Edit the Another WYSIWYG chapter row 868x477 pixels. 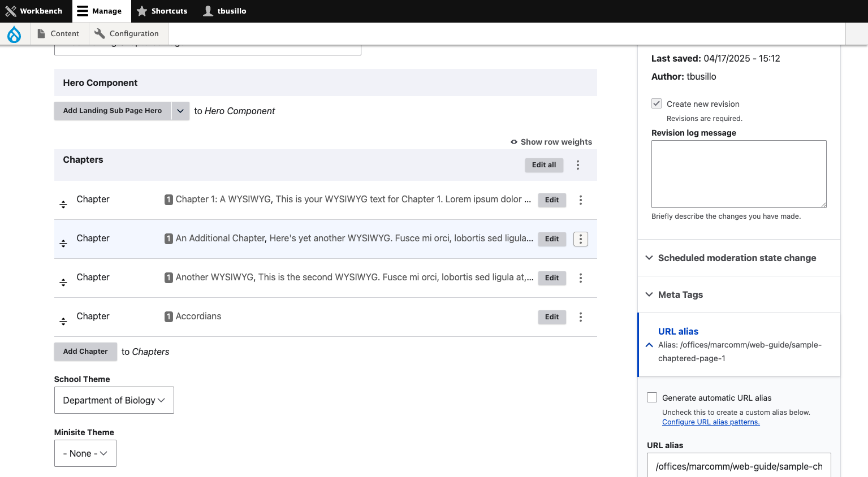pyautogui.click(x=552, y=278)
